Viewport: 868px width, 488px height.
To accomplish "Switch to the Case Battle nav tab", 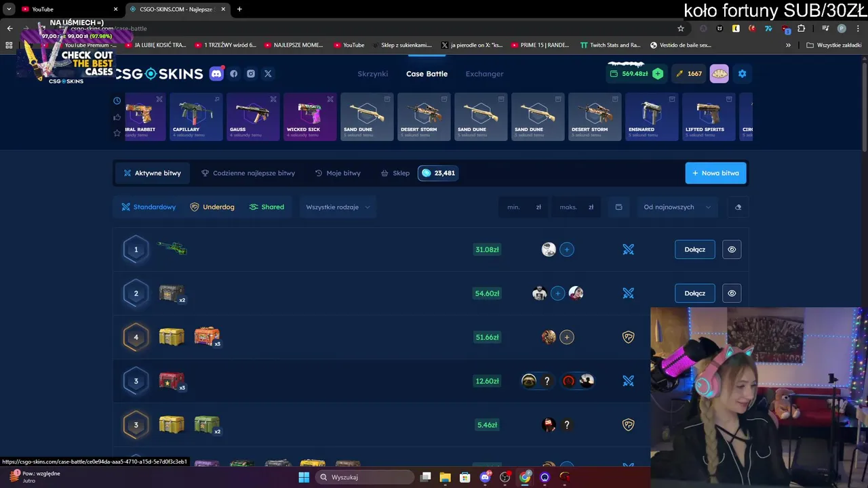I will 427,74.
